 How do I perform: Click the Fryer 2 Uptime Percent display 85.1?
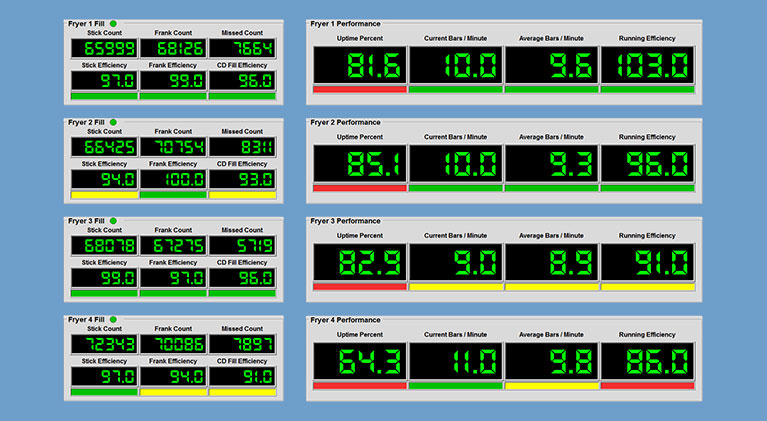pos(360,163)
